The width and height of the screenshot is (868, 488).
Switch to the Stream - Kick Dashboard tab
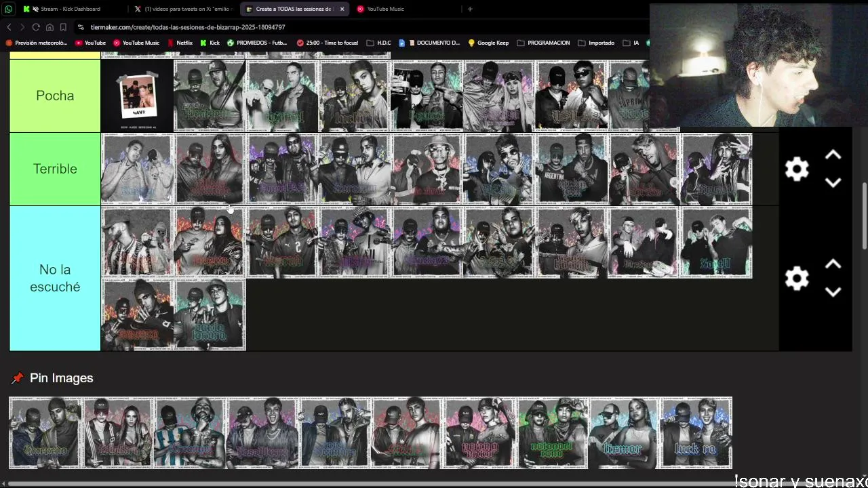pos(70,9)
